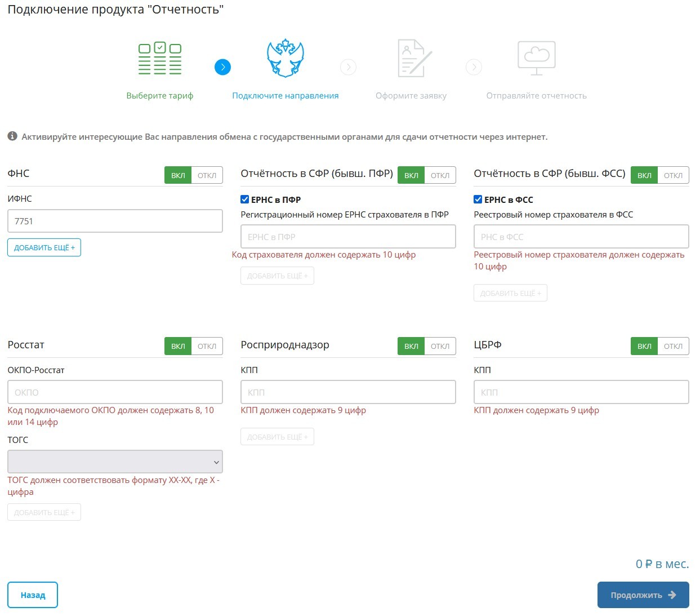Uncheck the ЕРНС в ПФР checkbox

[245, 200]
